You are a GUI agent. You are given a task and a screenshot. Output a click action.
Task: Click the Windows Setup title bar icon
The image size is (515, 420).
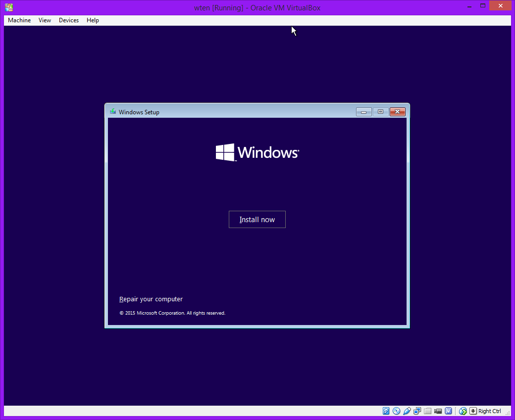click(113, 112)
